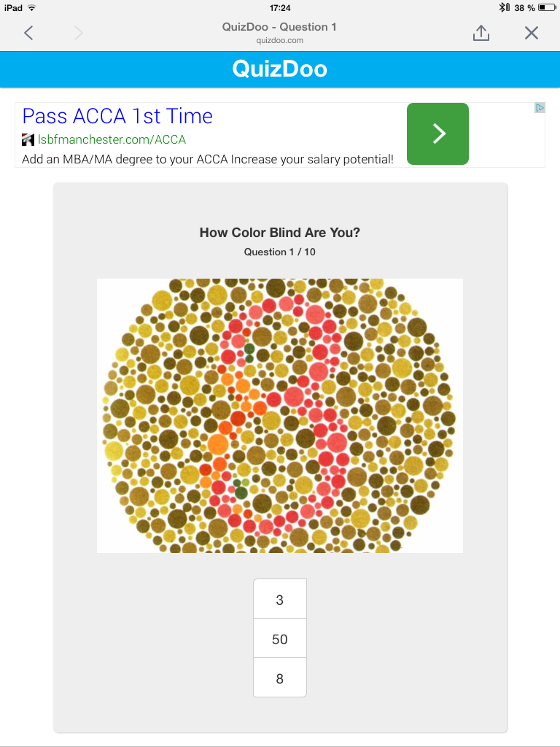The image size is (560, 747).
Task: Visit the lsbfmanchester.com/ACCA ad link
Action: click(112, 139)
